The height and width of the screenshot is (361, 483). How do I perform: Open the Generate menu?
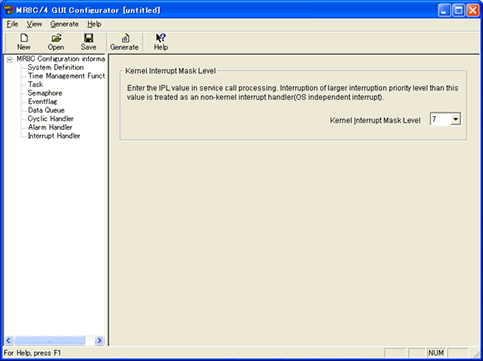(64, 24)
